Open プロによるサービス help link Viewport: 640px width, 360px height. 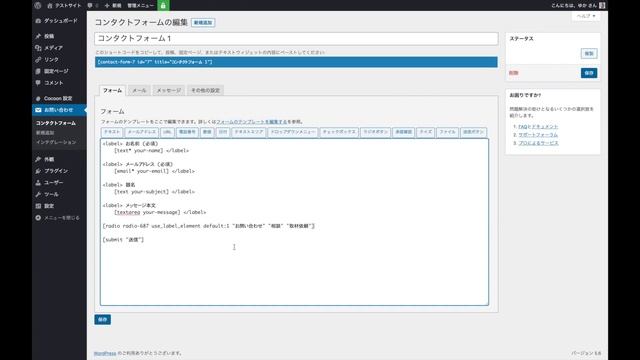[538, 143]
